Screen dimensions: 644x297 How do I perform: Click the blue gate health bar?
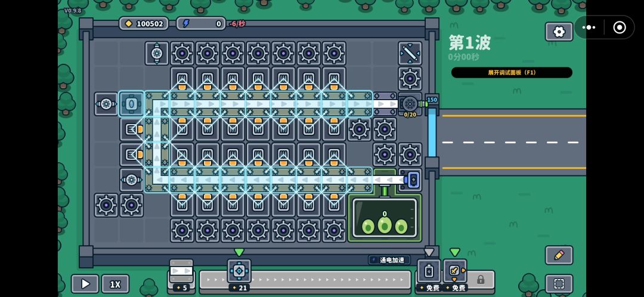coord(432,132)
